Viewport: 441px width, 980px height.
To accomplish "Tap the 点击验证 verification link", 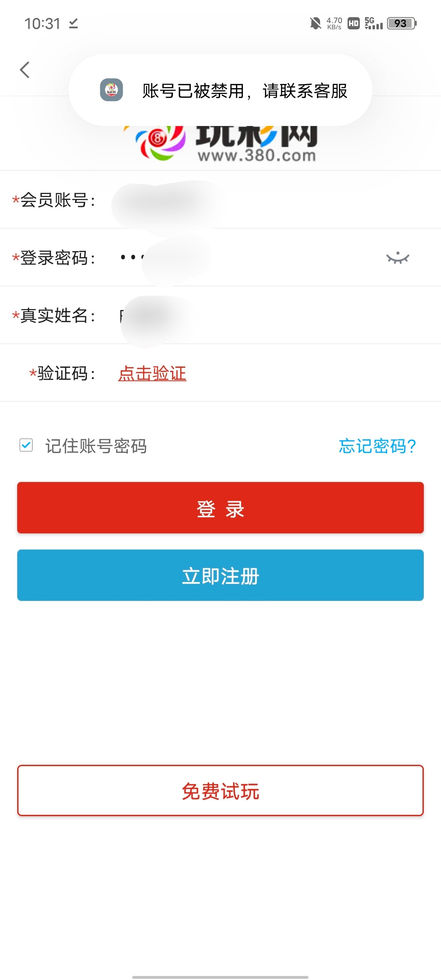I will point(152,373).
